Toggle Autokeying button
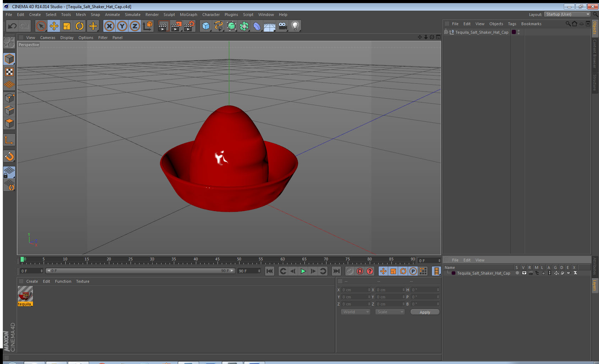The width and height of the screenshot is (599, 364). [360, 271]
